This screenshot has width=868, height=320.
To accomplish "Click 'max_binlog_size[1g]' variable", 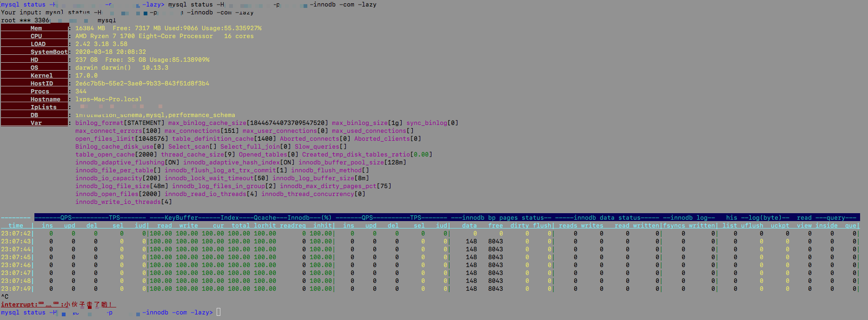I will 367,123.
